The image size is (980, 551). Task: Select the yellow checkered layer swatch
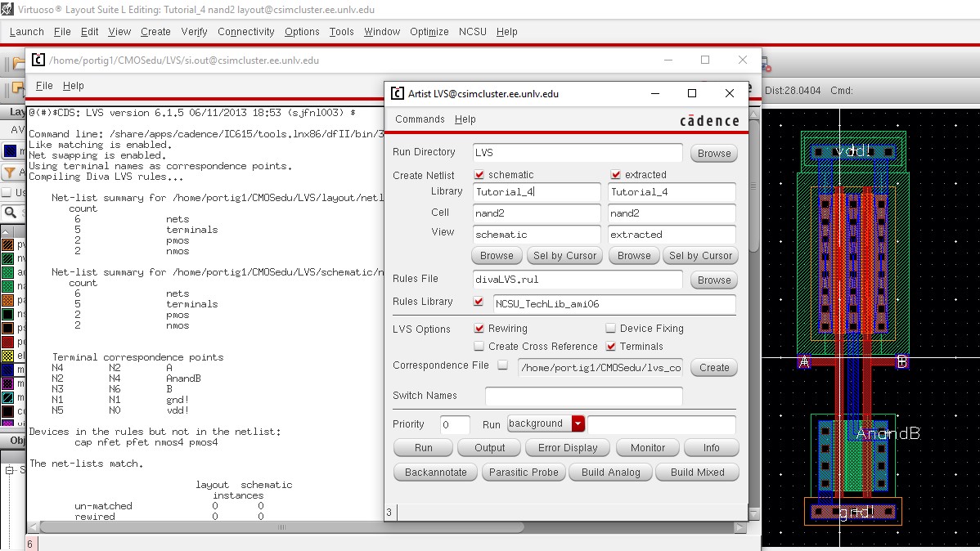(8, 356)
